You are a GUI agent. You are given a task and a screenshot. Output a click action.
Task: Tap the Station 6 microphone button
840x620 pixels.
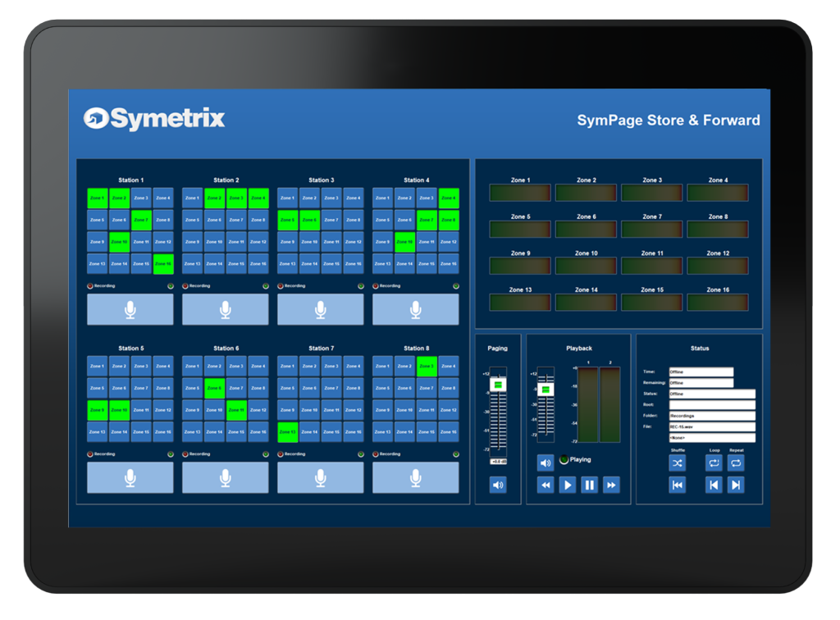click(226, 477)
